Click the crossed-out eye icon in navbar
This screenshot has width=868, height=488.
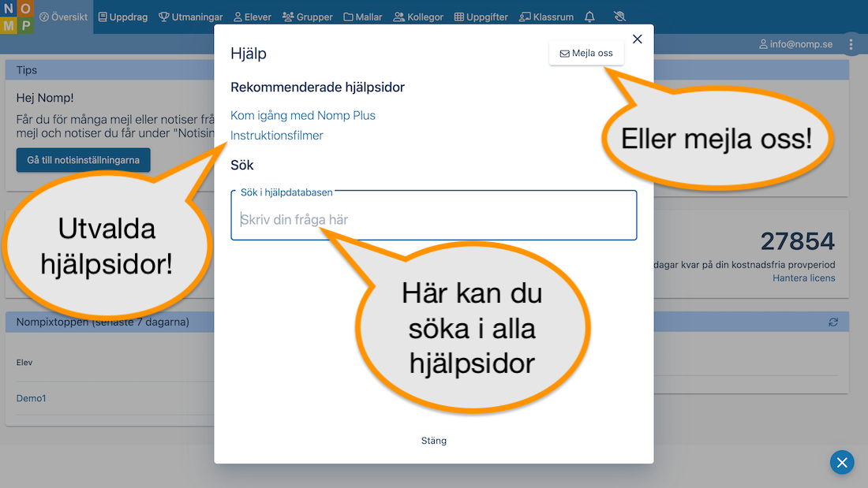coord(619,17)
